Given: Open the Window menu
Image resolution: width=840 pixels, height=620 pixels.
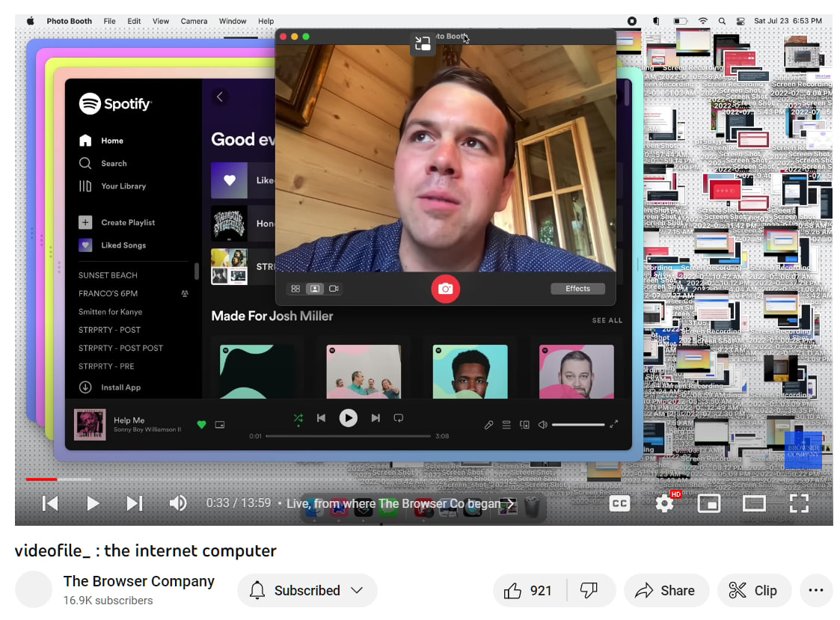Looking at the screenshot, I should point(233,21).
